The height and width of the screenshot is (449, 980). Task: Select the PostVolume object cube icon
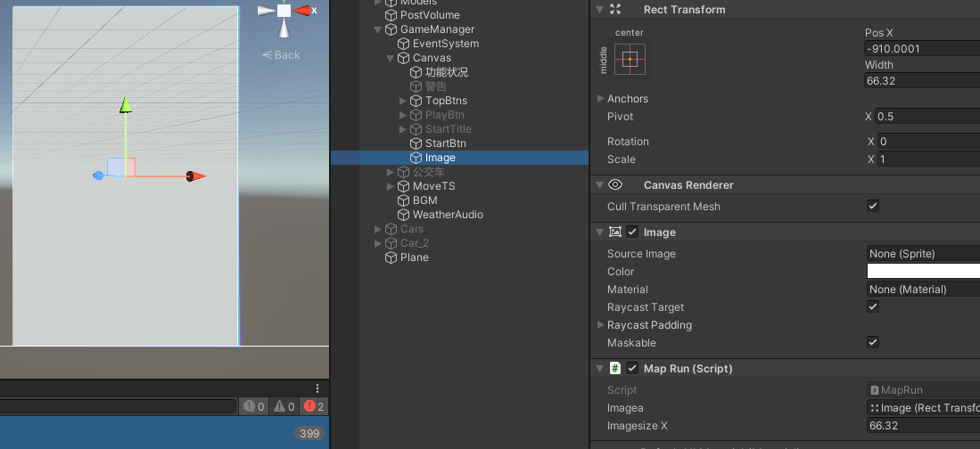pos(391,15)
